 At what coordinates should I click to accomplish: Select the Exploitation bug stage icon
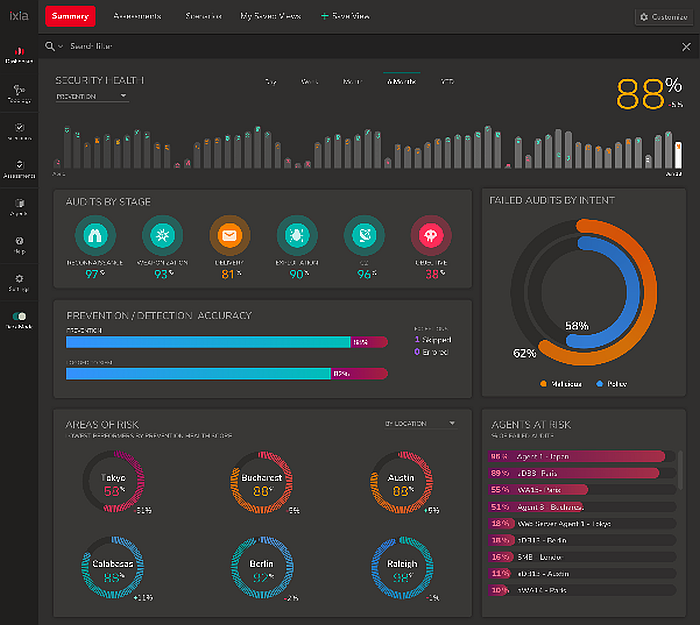click(x=296, y=236)
